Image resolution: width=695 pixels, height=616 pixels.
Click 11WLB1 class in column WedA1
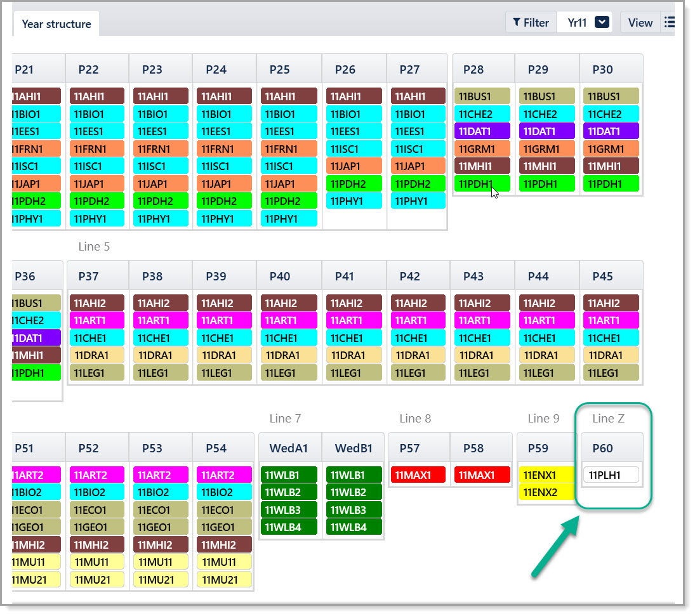click(289, 475)
